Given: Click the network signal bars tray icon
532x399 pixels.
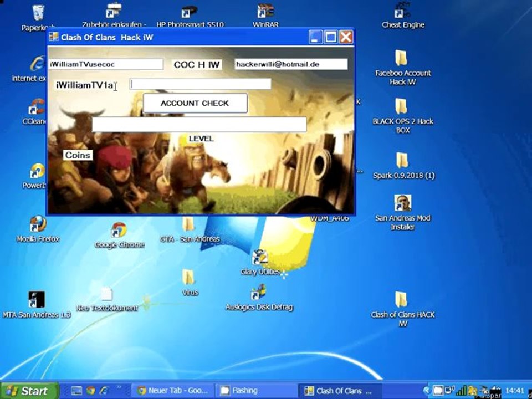Looking at the screenshot, I should point(461,391).
